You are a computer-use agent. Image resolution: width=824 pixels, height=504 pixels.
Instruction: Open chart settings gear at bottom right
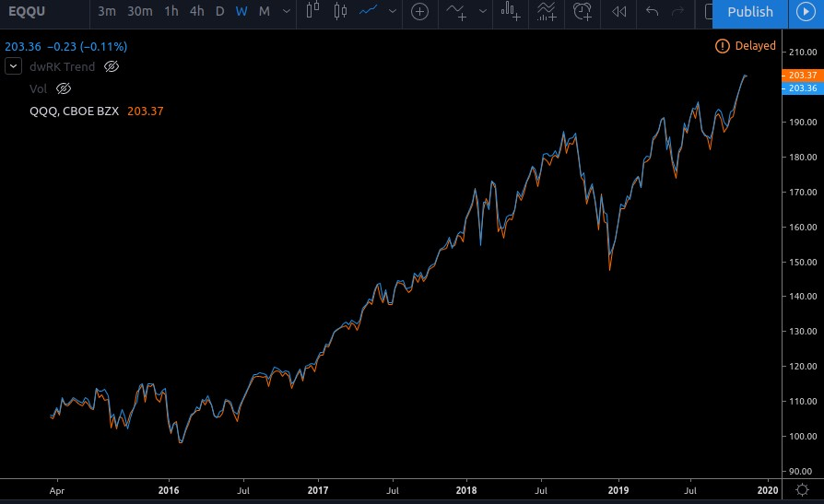coord(803,490)
